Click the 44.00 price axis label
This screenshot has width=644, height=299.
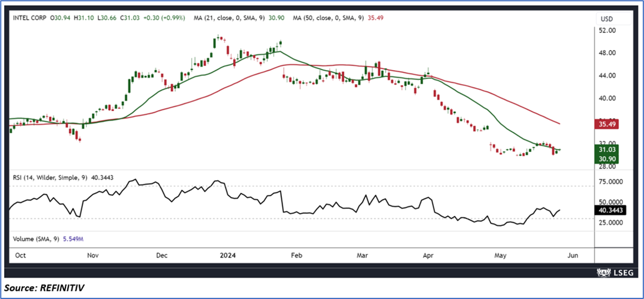click(x=608, y=75)
